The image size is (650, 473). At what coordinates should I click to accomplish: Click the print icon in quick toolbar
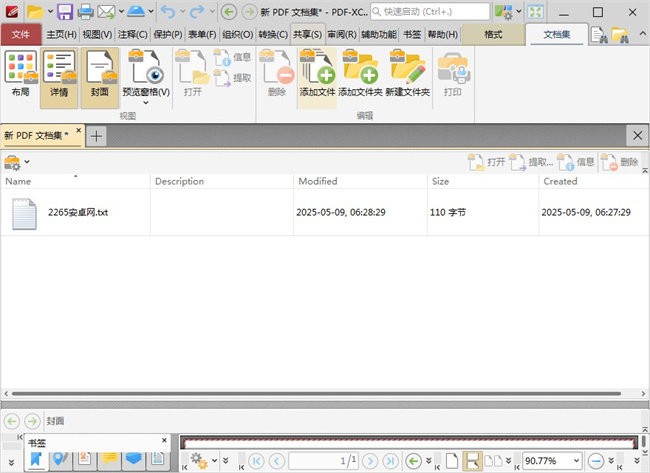point(86,12)
